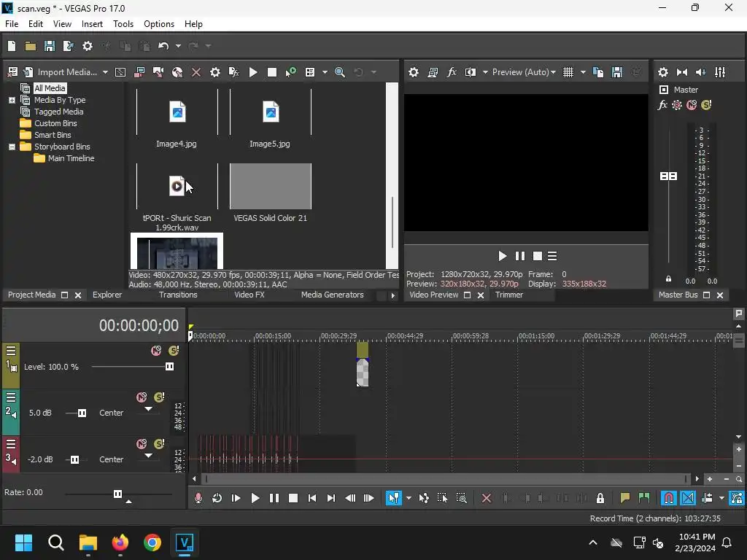Open Preview (Auto) quality dropdown
This screenshot has height=560, width=747.
click(x=524, y=72)
